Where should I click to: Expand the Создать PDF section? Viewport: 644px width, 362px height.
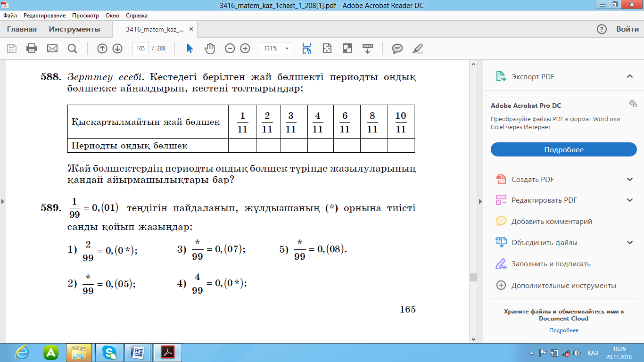coord(629,180)
